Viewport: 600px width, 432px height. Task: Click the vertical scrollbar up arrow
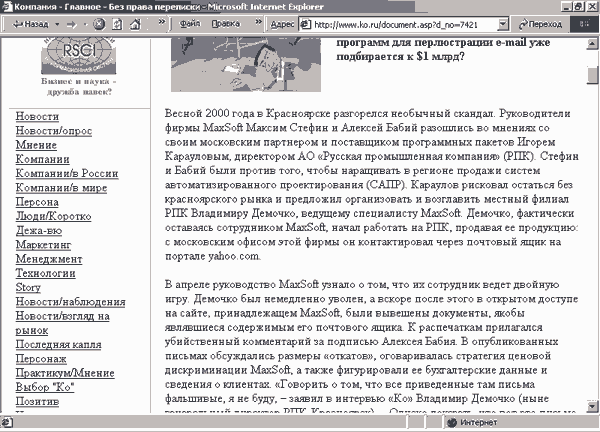pos(592,44)
